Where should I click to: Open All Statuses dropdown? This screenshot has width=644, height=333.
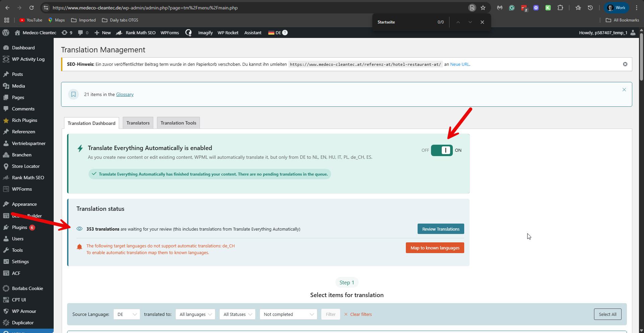click(237, 314)
